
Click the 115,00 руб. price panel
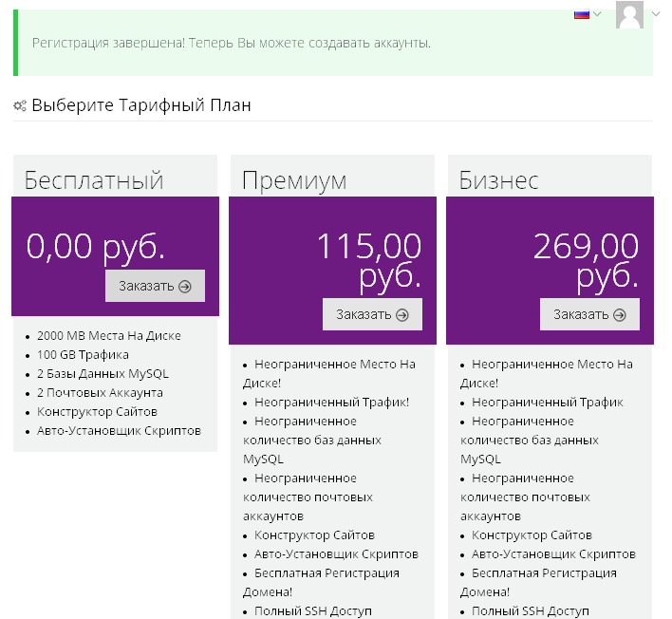pos(332,271)
